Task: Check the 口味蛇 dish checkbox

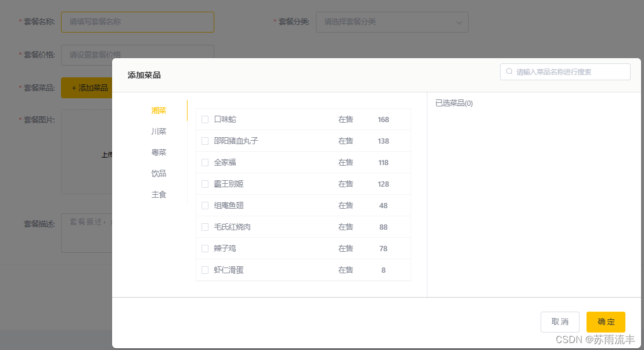Action: pos(205,120)
